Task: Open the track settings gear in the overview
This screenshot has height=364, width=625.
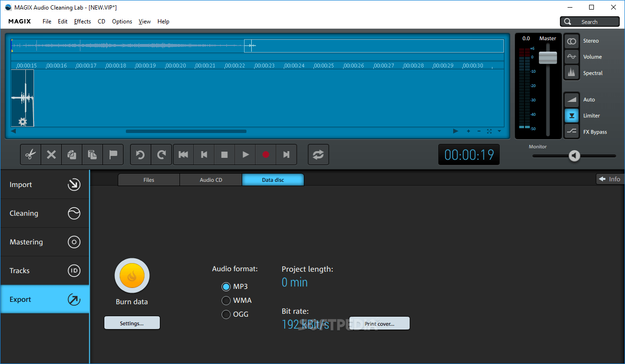Action: (22, 122)
